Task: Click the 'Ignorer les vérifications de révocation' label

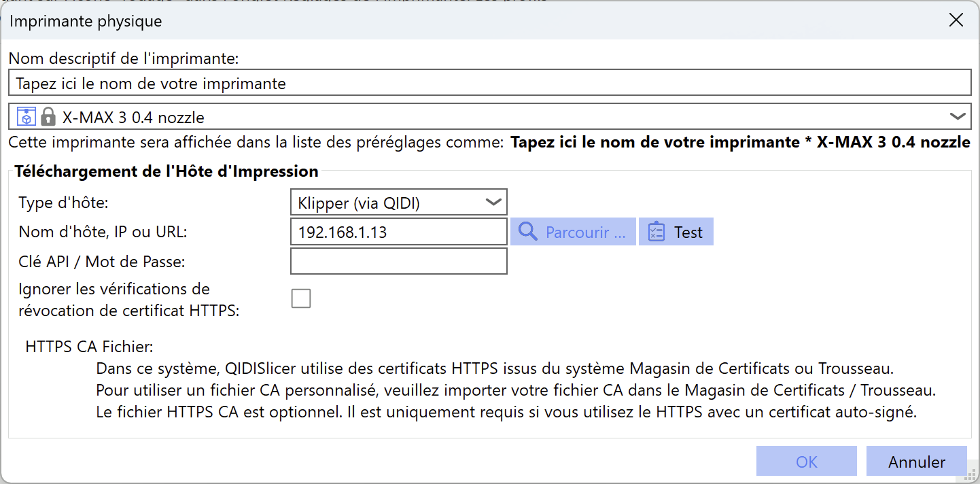Action: [129, 300]
